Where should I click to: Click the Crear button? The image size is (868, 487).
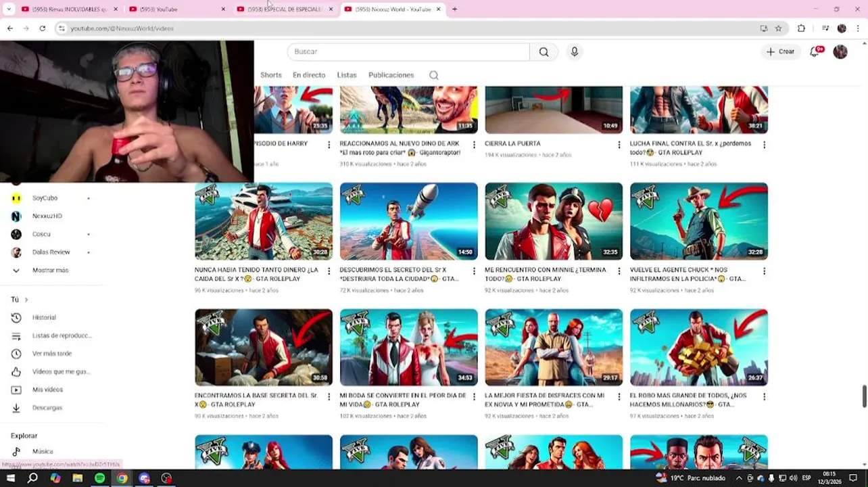point(780,51)
